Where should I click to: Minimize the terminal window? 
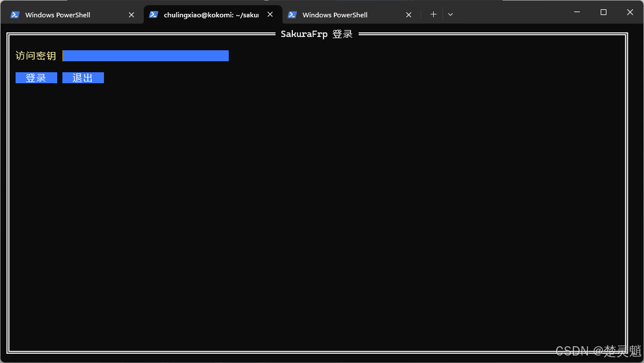coord(577,12)
